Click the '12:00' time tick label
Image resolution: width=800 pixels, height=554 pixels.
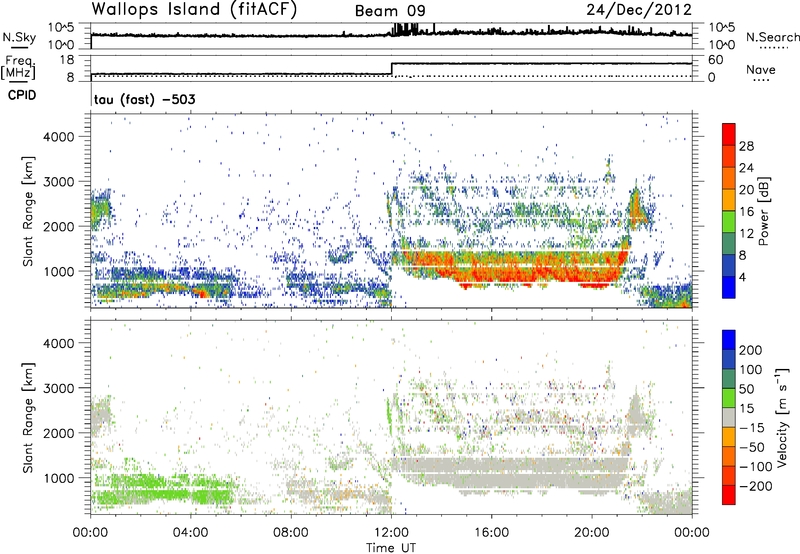pos(391,533)
